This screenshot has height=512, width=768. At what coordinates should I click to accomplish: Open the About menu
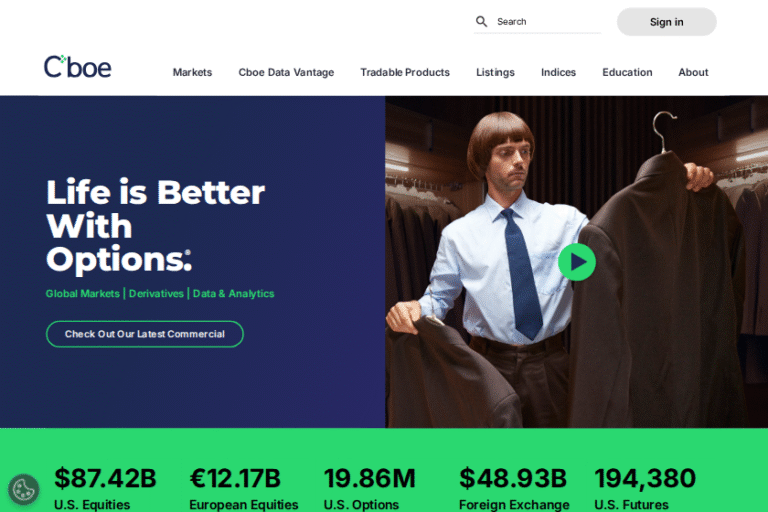[x=693, y=73]
